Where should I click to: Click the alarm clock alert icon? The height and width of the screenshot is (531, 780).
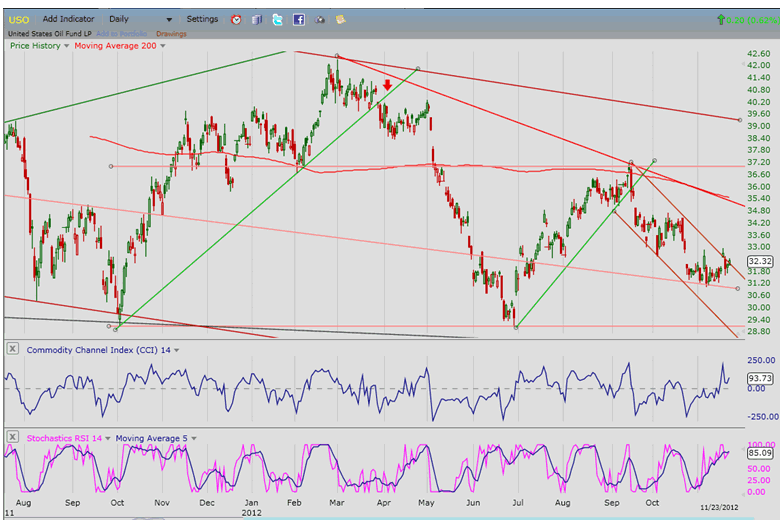tap(236, 19)
